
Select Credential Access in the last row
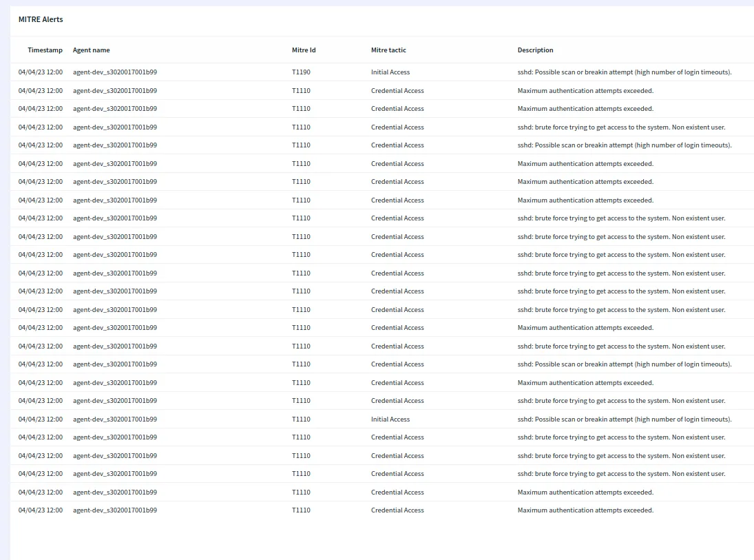click(x=397, y=510)
